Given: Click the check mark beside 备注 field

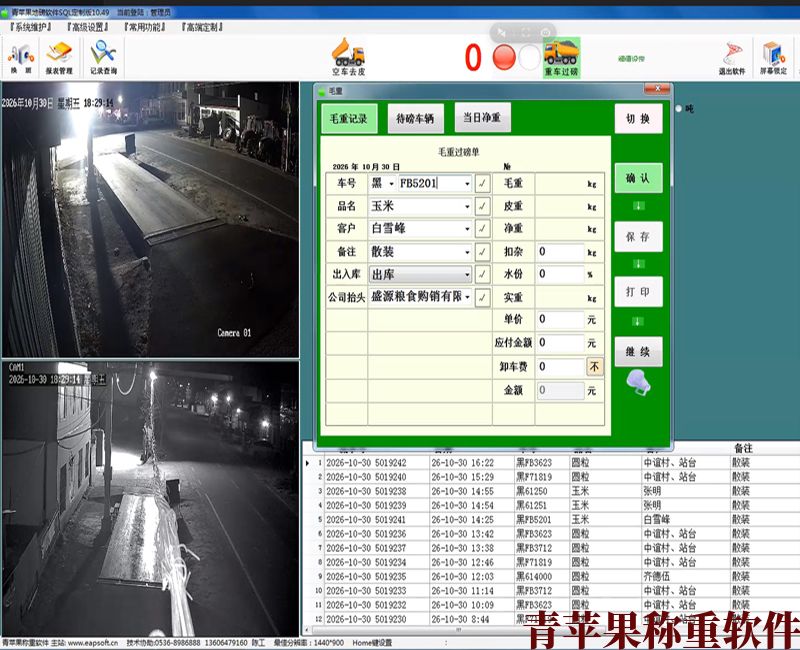Looking at the screenshot, I should coord(482,252).
